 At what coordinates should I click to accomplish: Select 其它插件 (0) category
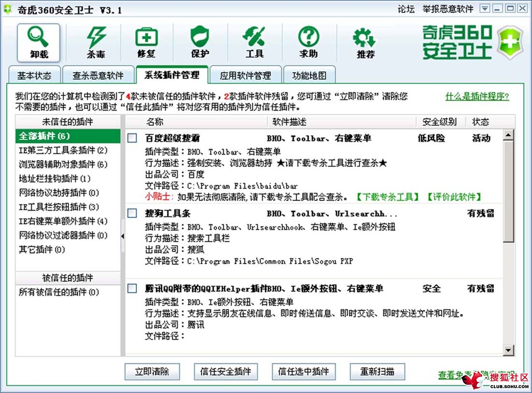point(68,250)
